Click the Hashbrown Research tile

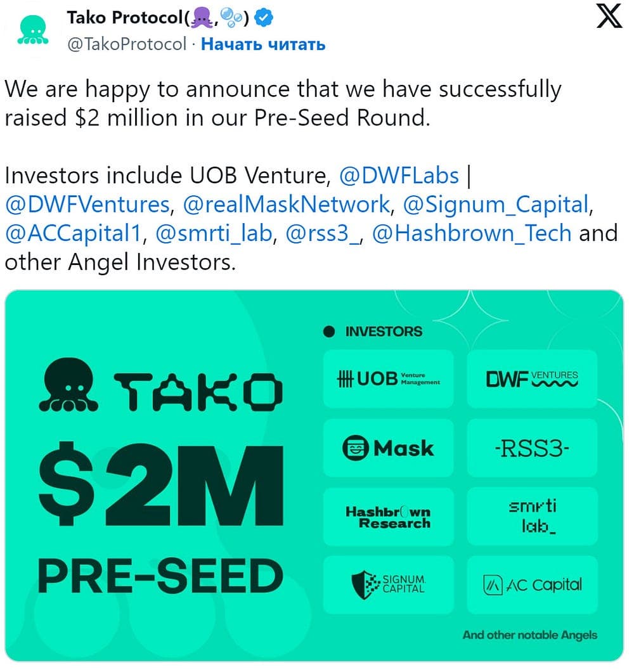tap(389, 517)
